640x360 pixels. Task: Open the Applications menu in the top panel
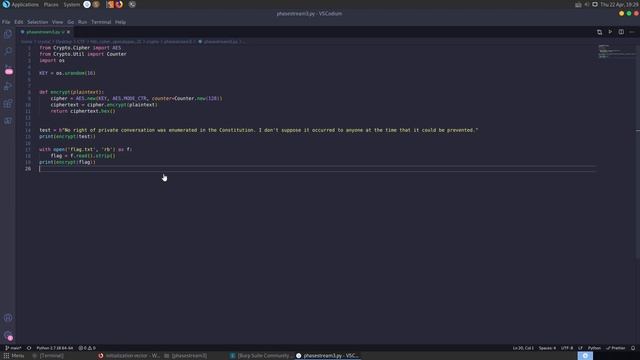coord(21,4)
